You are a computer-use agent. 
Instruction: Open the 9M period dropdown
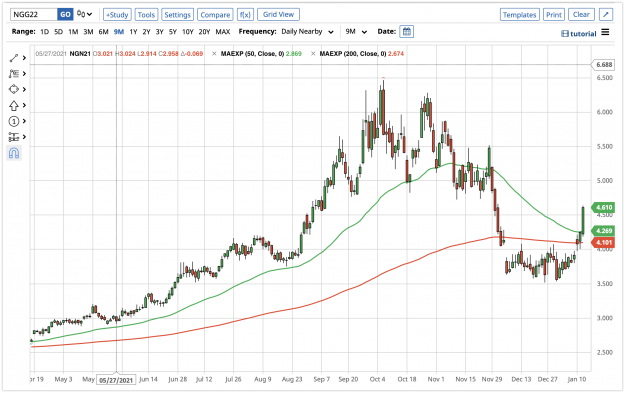pos(356,31)
